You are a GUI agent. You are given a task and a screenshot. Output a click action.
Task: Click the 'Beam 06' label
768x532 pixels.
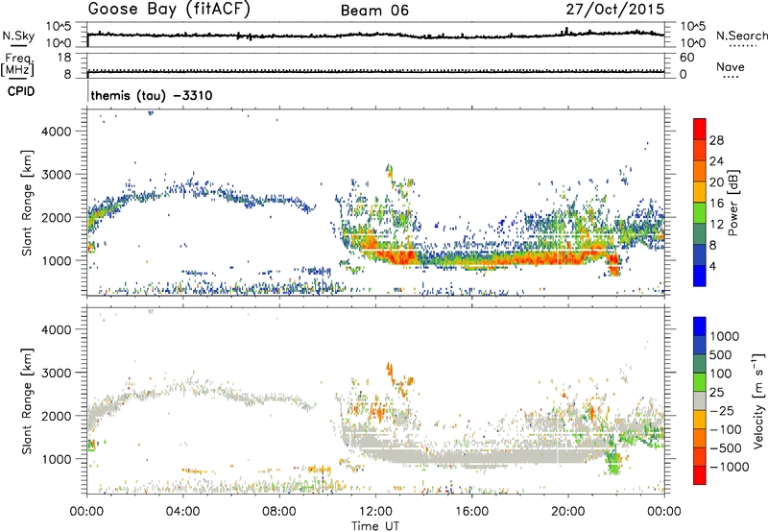[374, 11]
